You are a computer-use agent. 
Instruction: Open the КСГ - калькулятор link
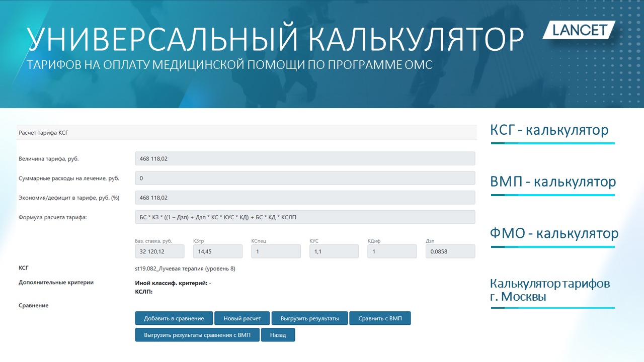[x=549, y=130]
